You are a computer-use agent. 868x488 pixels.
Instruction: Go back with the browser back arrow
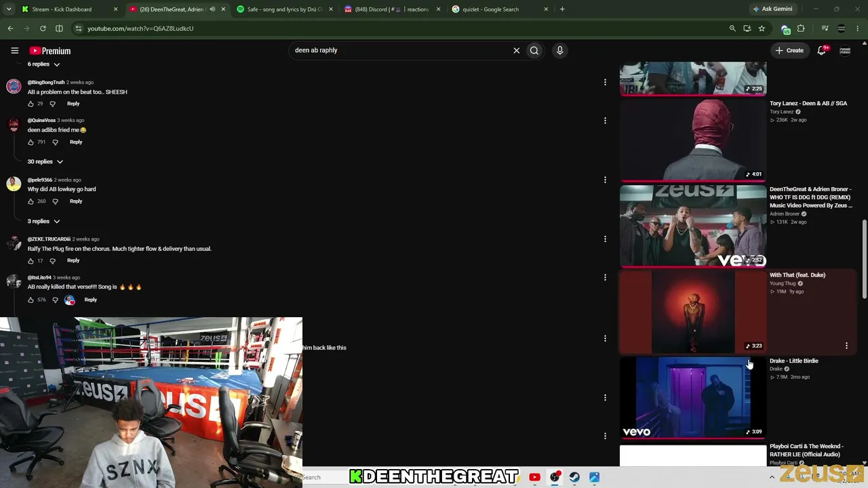[x=10, y=28]
